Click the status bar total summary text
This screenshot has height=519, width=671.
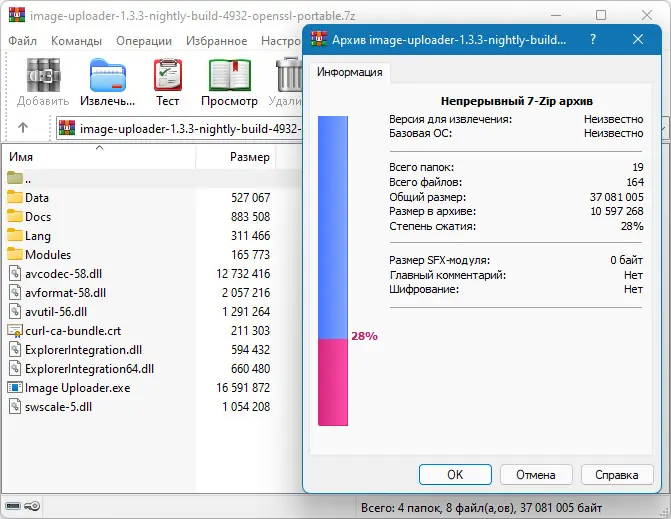(481, 507)
